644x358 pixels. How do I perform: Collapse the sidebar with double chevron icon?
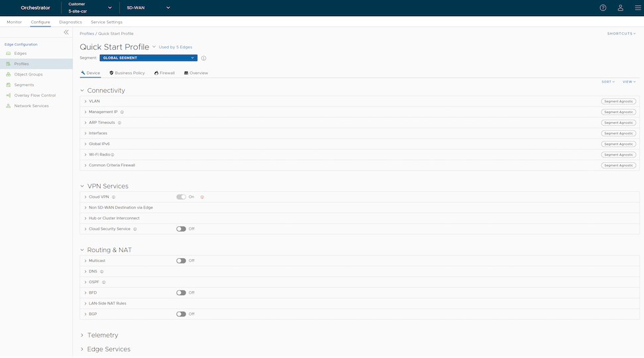coord(66,32)
